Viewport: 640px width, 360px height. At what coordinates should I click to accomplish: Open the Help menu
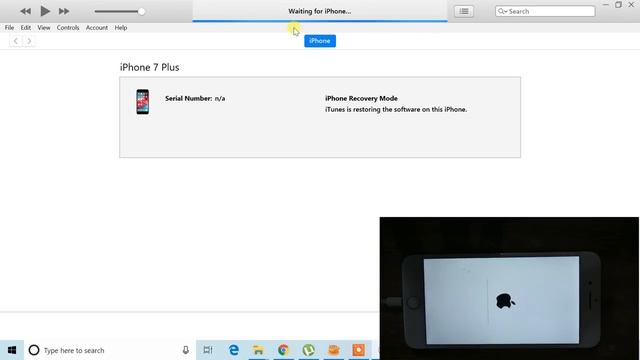point(121,28)
